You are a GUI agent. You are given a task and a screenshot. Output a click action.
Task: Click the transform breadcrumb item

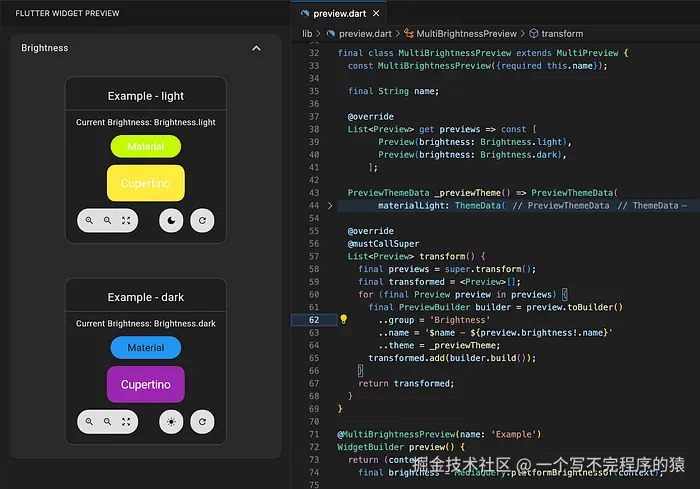pyautogui.click(x=562, y=33)
